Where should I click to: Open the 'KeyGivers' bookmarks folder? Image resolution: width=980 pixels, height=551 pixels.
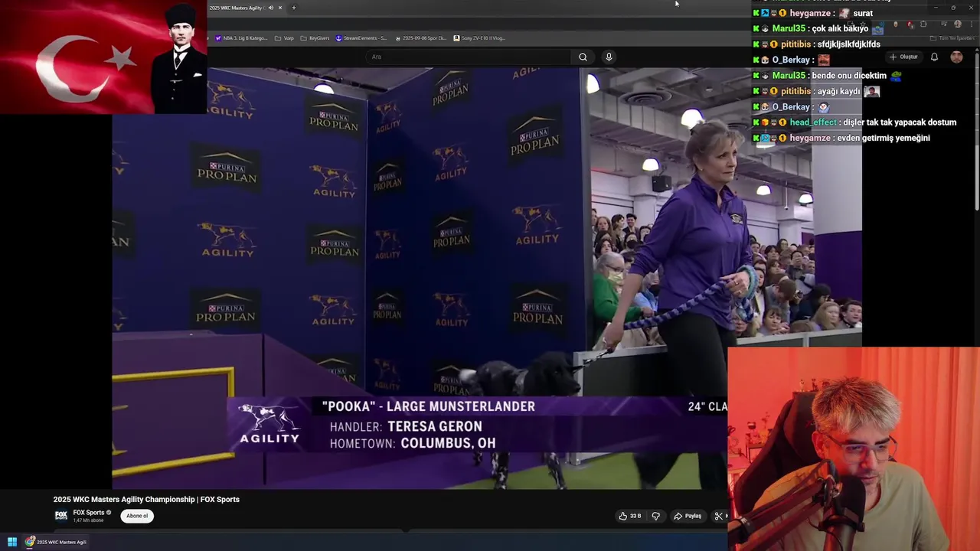coord(315,37)
